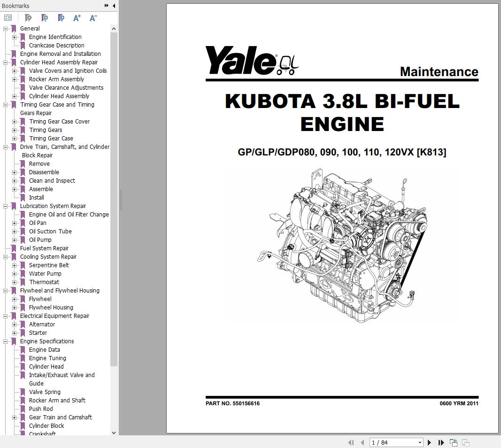This screenshot has height=448, width=501.
Task: Select the Oil Pan bookmark
Action: [x=38, y=223]
